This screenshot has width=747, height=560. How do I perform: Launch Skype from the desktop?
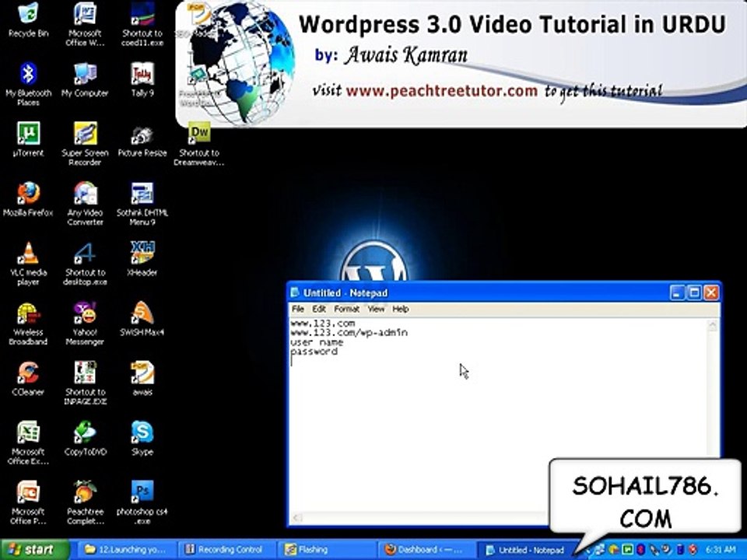pos(142,438)
